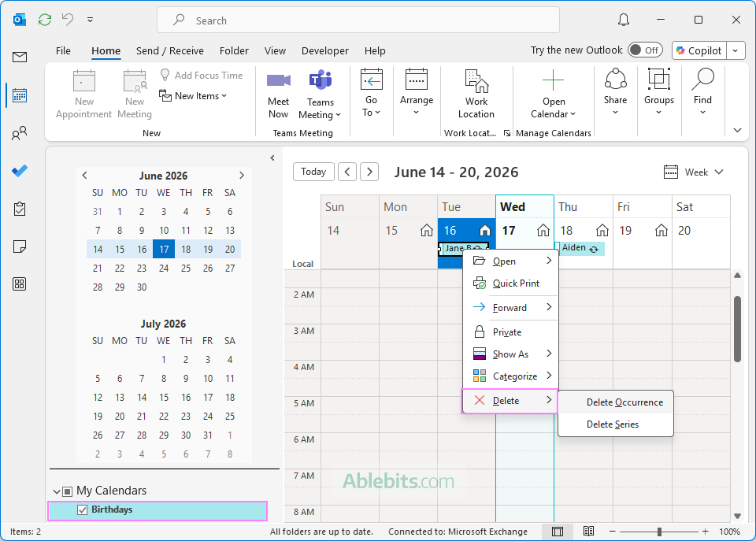The image size is (756, 541).
Task: Expand the Copilot dropdown arrow
Action: 736,50
